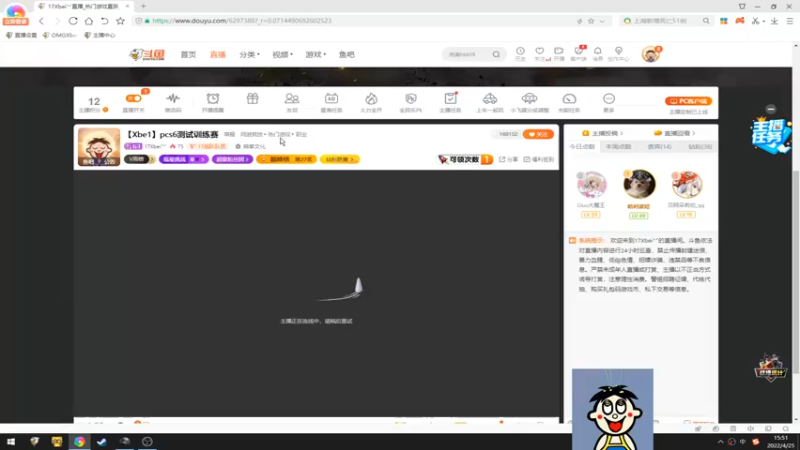This screenshot has height=450, width=800.
Task: Open the 更多 more (ellipsis) icon
Action: (x=609, y=98)
